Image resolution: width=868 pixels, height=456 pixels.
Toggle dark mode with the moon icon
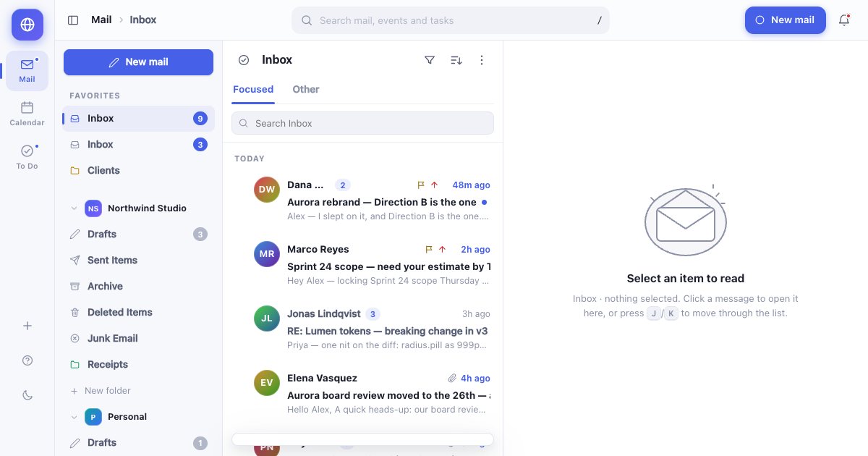[27, 395]
